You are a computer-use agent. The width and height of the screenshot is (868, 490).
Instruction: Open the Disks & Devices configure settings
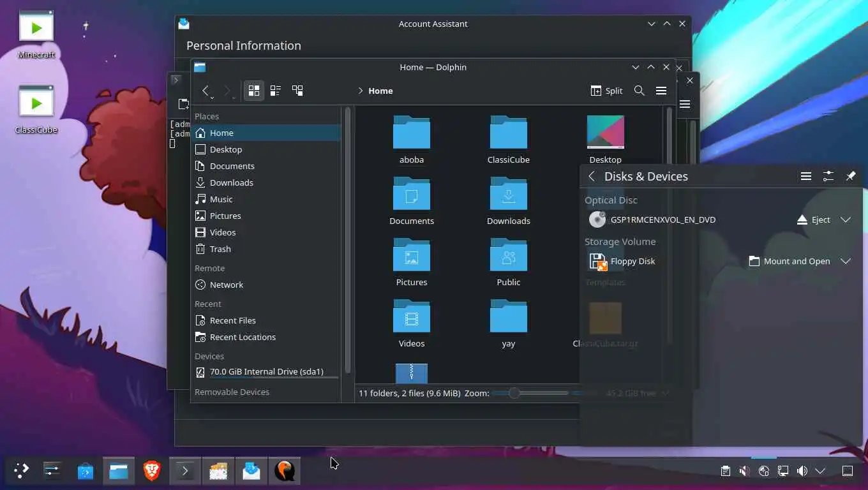pyautogui.click(x=828, y=177)
